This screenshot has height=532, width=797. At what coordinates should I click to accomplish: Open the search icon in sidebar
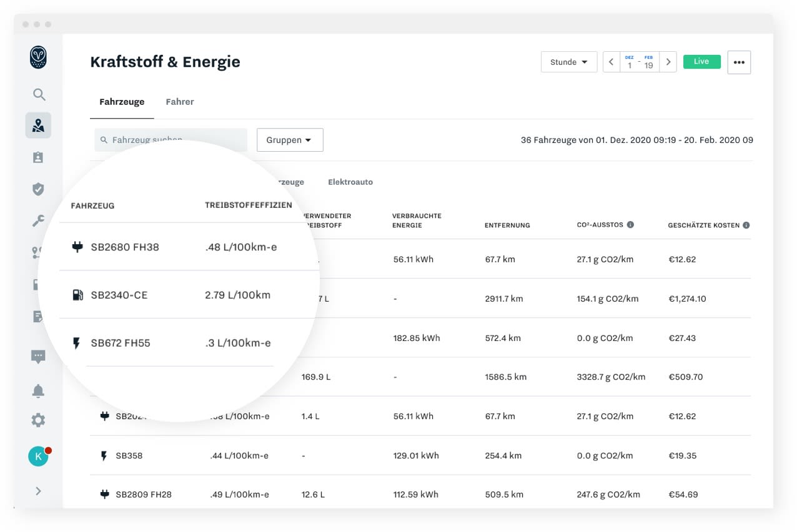pyautogui.click(x=39, y=95)
